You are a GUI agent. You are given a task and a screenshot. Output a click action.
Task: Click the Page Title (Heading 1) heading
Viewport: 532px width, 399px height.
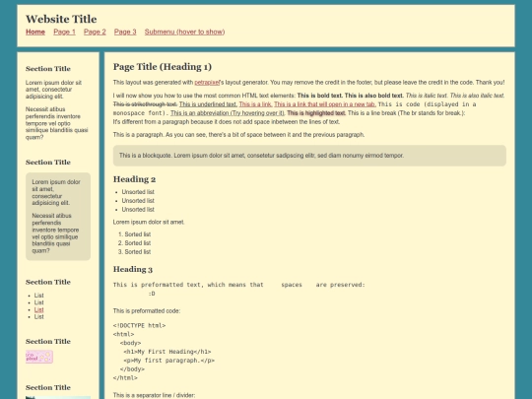click(163, 67)
